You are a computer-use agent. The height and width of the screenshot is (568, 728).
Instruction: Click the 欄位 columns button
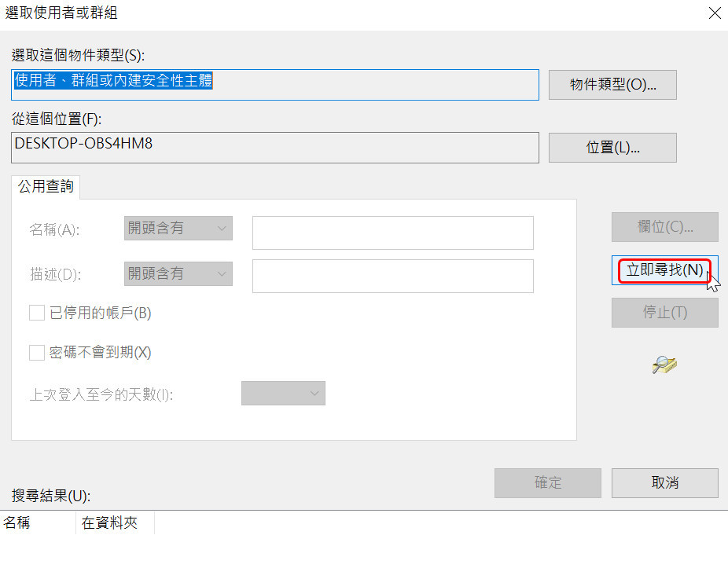pos(664,227)
